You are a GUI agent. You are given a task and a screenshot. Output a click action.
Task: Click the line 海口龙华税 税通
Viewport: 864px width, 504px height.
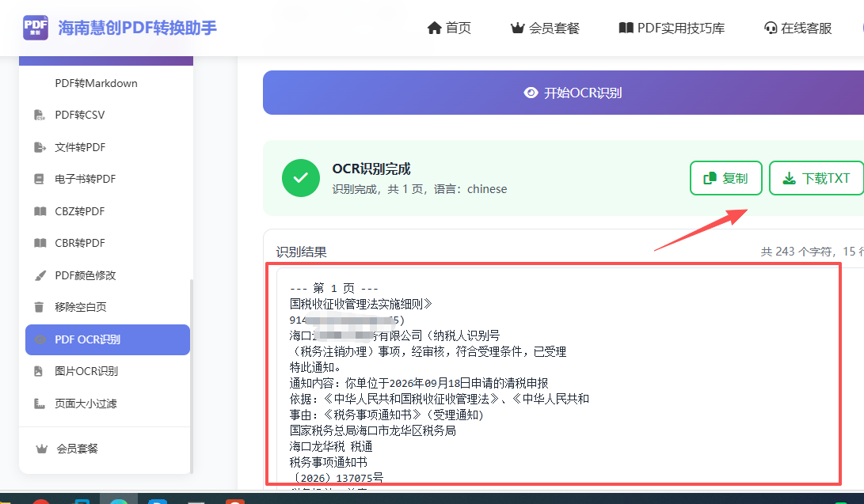click(x=331, y=446)
